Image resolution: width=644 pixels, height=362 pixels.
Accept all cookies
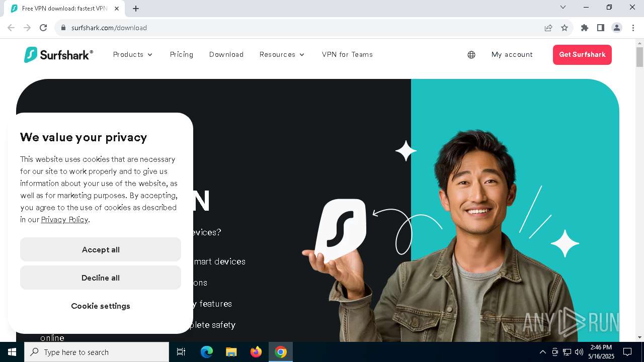(101, 249)
